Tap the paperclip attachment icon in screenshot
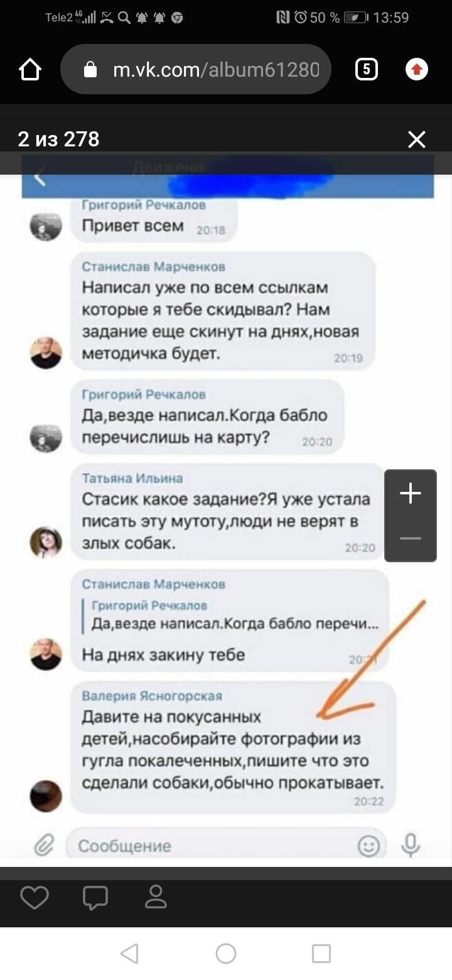Viewport: 452px width, 980px height. 44,846
